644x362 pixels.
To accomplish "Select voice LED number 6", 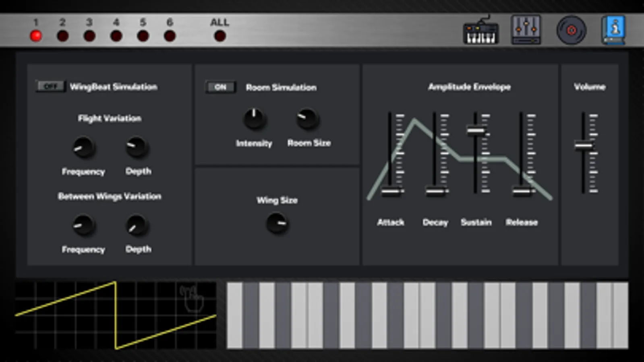I will click(x=170, y=36).
